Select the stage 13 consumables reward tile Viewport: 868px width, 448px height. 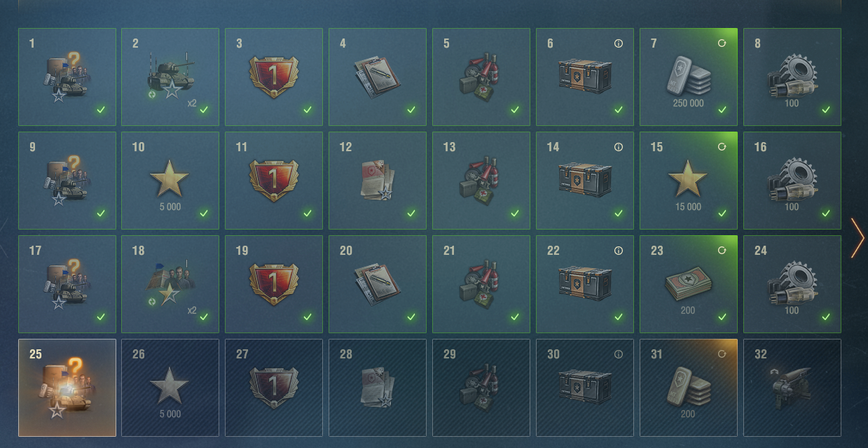(x=481, y=181)
